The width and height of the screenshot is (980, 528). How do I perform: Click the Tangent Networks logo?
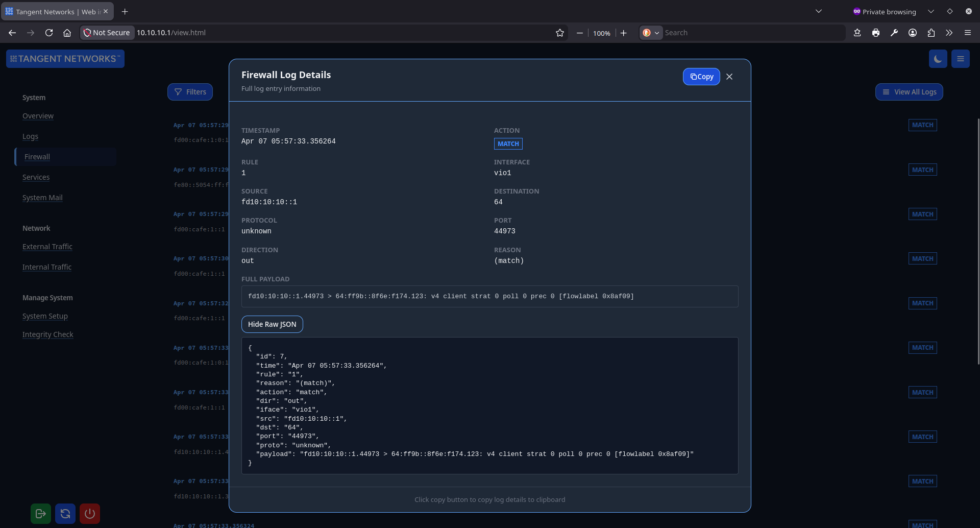point(65,58)
